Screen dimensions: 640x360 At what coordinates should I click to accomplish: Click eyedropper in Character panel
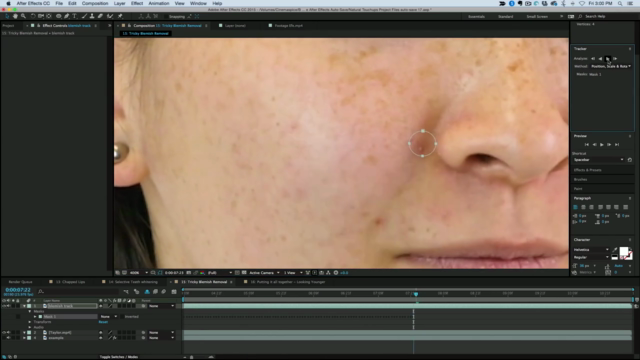tap(615, 250)
